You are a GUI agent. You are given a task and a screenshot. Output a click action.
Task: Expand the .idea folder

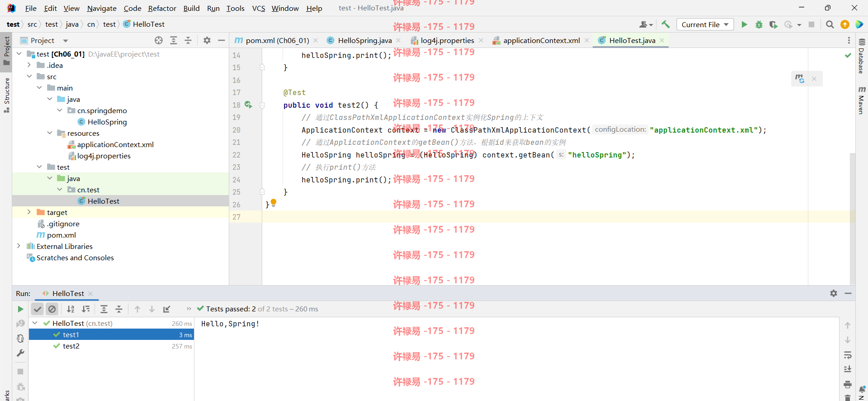click(29, 65)
